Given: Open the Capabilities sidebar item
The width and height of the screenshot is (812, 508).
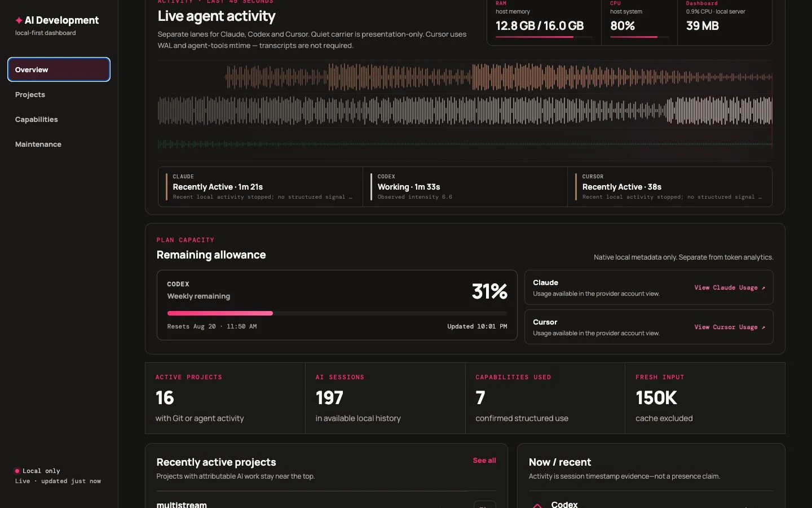Looking at the screenshot, I should pyautogui.click(x=59, y=119).
